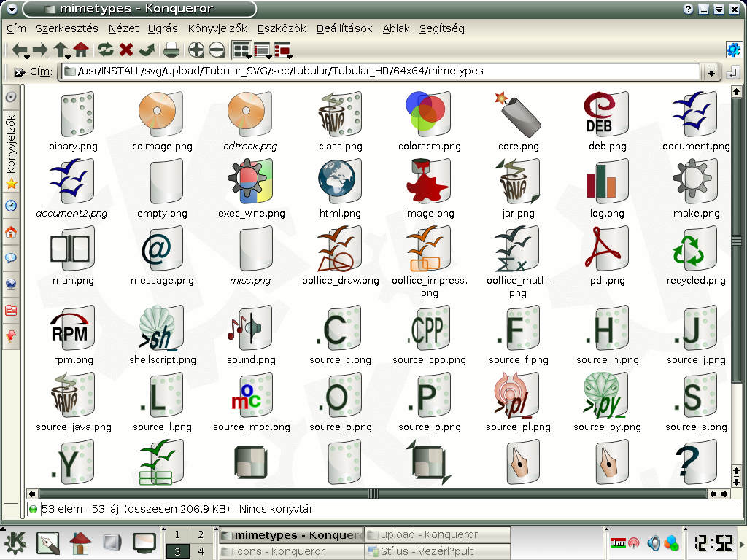Open the Beállítások menu
Screen dimensions: 747x560
[x=344, y=28]
